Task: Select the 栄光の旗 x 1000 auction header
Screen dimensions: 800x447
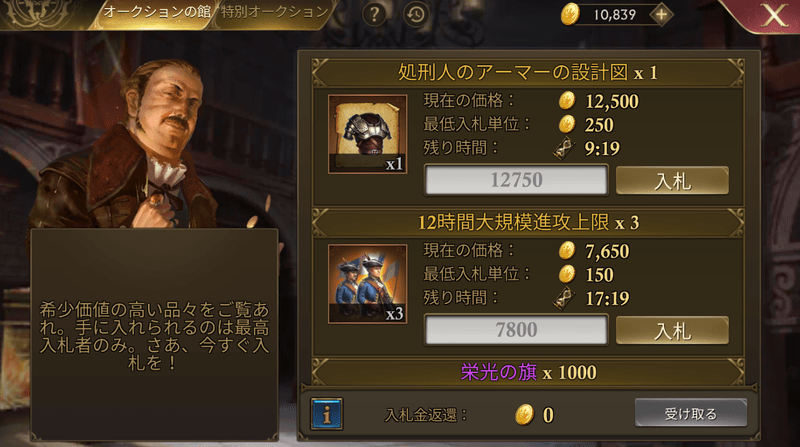Action: [528, 372]
